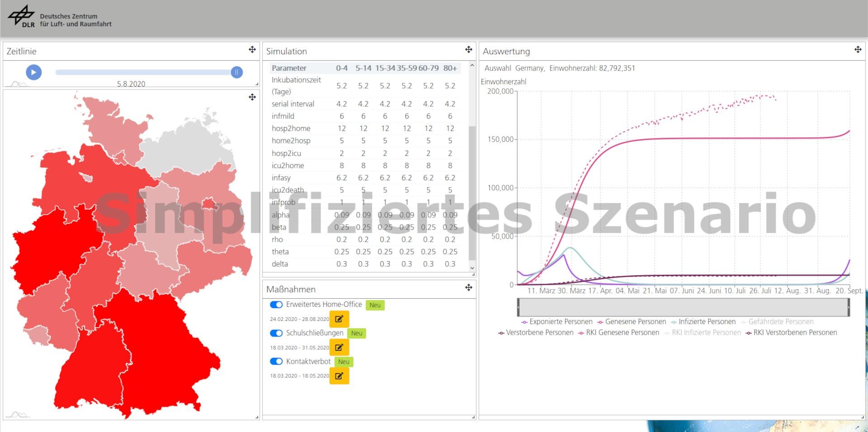This screenshot has height=432, width=868.
Task: Edit the Erweitertes Home-Office measure
Action: (x=339, y=319)
